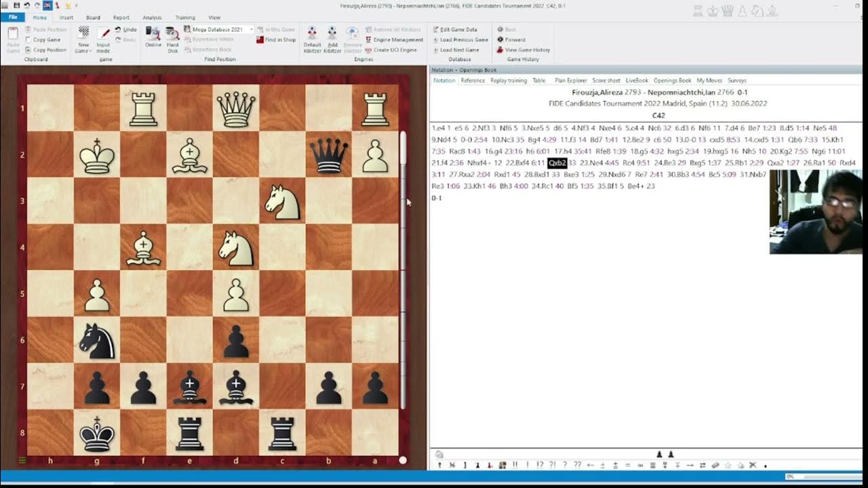Click Find in Shop
Viewport: 868px width, 488px height.
[276, 40]
